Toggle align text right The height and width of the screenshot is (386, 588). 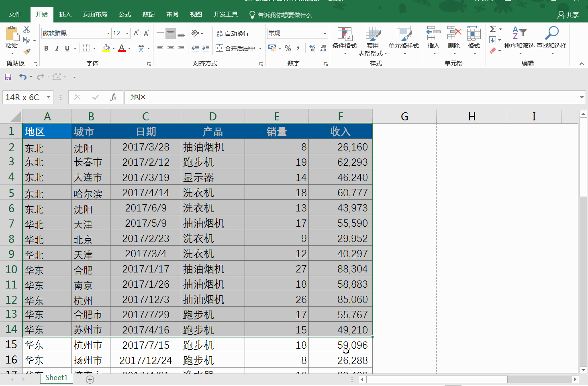181,48
